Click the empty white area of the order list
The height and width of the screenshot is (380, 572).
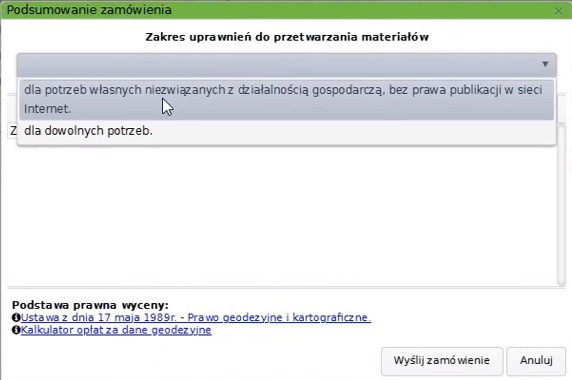pyautogui.click(x=281, y=215)
